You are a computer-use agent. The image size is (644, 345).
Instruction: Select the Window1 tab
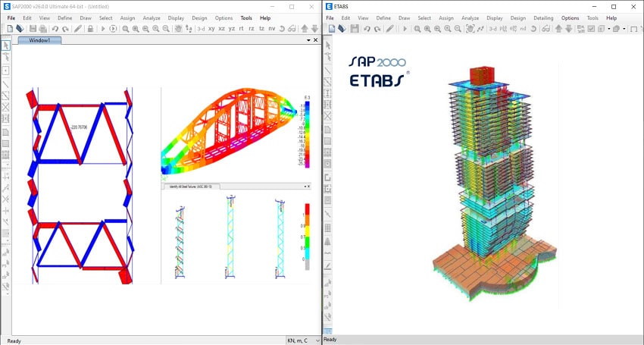[x=40, y=40]
